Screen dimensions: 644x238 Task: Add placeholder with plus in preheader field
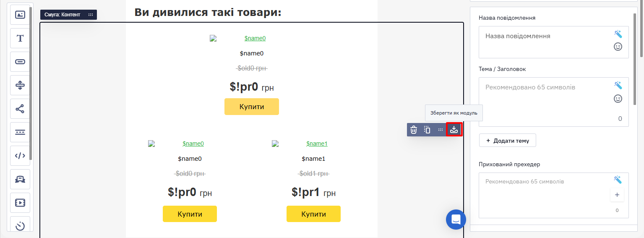(x=617, y=195)
